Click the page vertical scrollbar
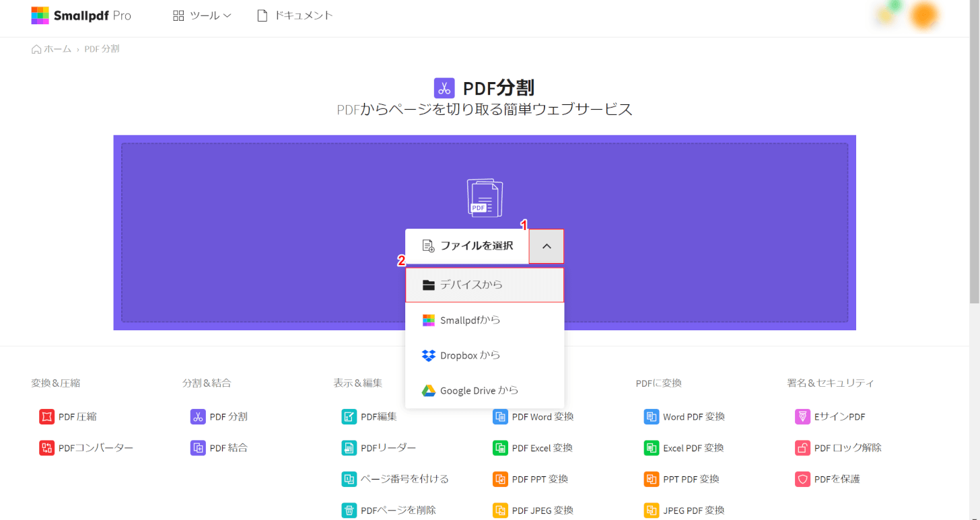Image resolution: width=980 pixels, height=520 pixels. pyautogui.click(x=975, y=151)
